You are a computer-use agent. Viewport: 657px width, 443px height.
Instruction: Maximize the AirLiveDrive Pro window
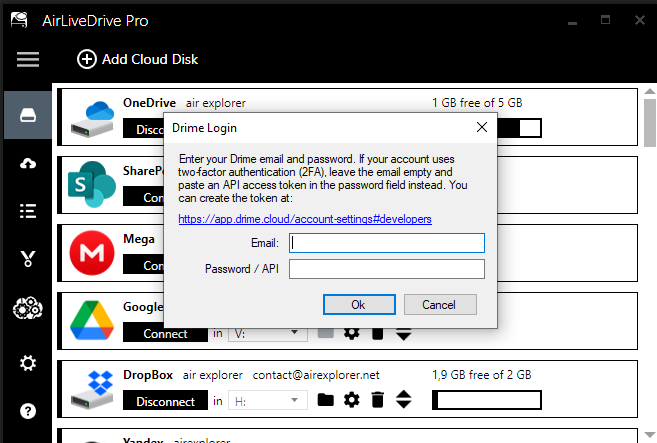click(605, 20)
